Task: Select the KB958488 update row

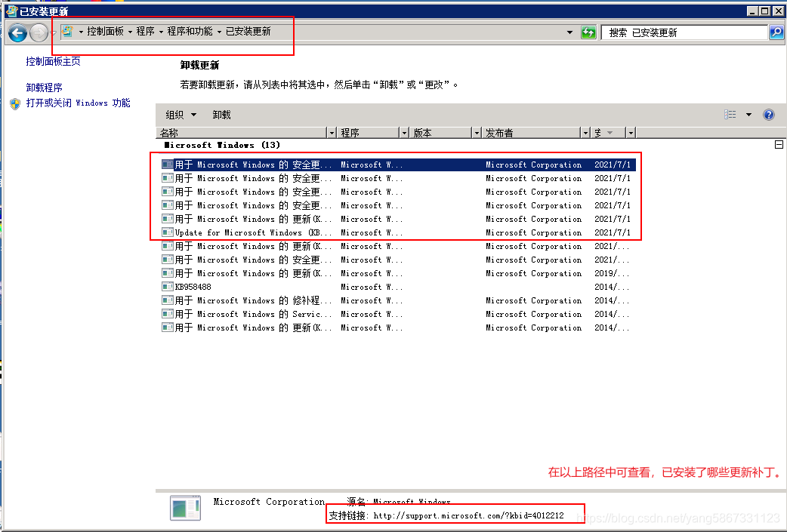Action: click(x=399, y=287)
